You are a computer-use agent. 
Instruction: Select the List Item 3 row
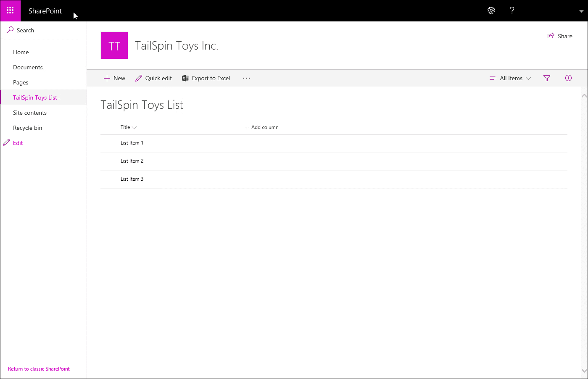[x=132, y=179]
